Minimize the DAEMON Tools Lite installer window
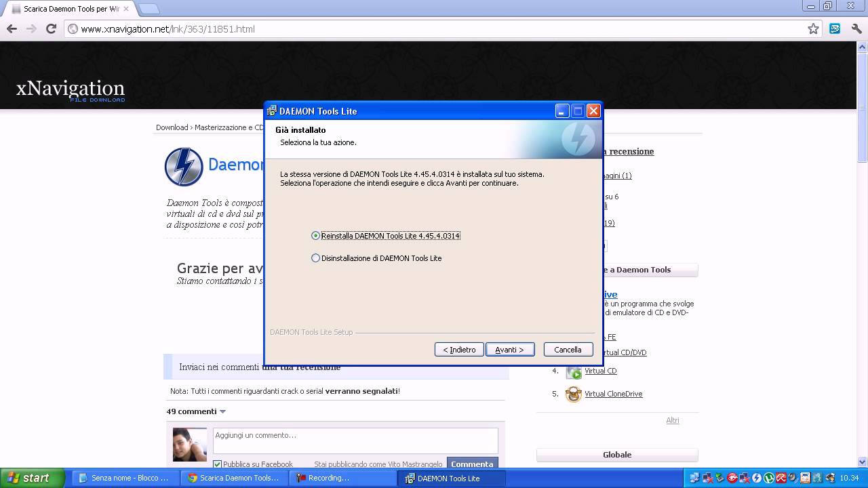Screen dimensions: 868x488 coord(562,111)
